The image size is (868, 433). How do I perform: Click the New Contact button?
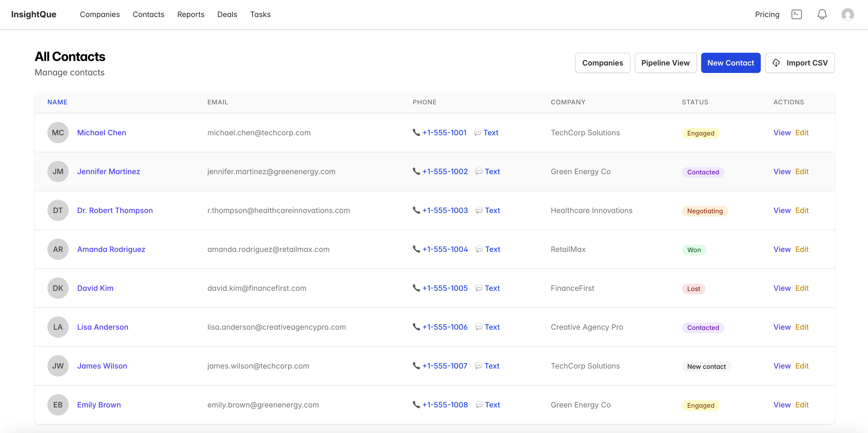tap(730, 63)
